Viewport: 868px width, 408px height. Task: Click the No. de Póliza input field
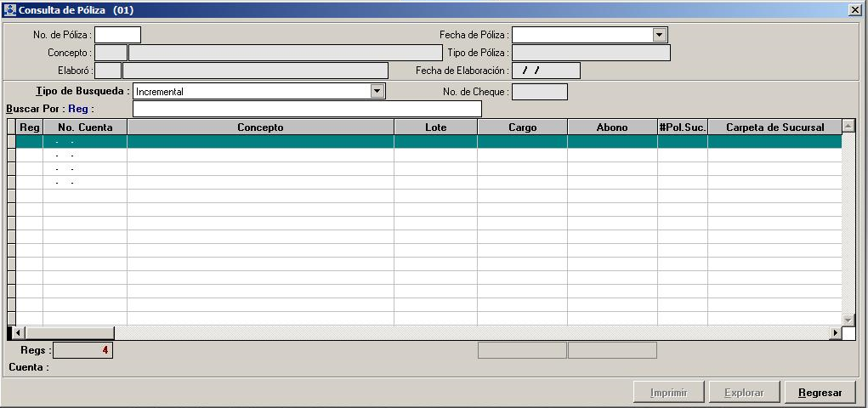click(117, 35)
